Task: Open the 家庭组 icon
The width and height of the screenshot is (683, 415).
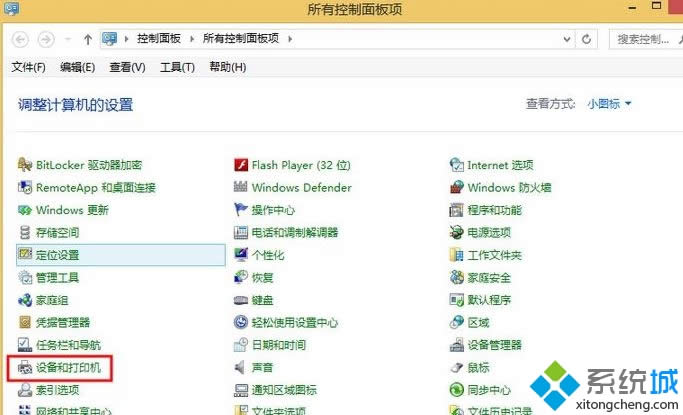Action: pyautogui.click(x=25, y=300)
